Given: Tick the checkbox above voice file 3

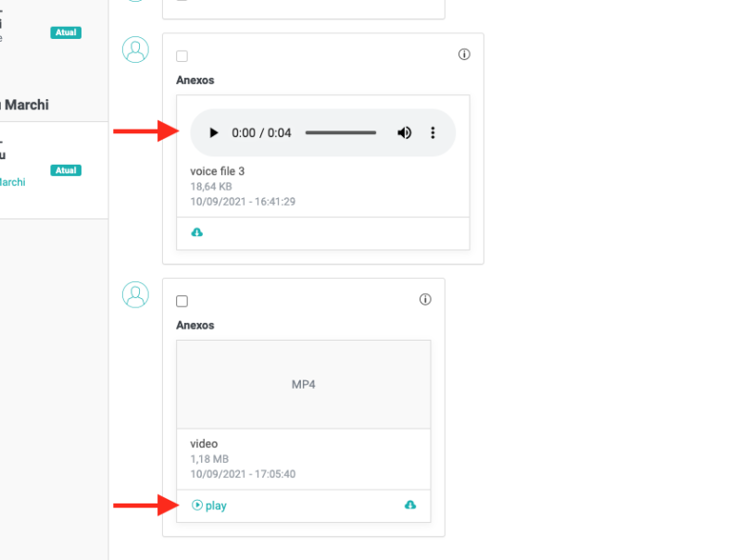Looking at the screenshot, I should point(182,56).
